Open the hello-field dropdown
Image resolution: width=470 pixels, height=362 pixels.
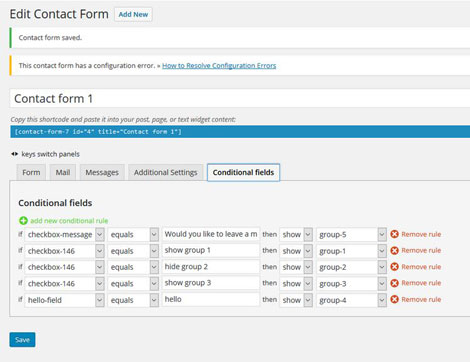pos(64,300)
